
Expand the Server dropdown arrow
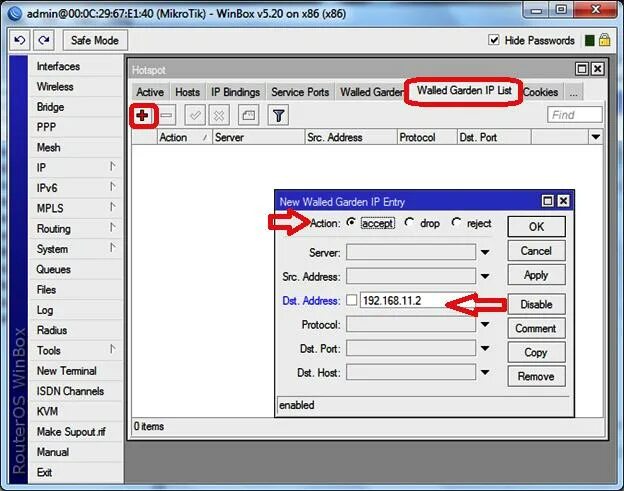485,252
